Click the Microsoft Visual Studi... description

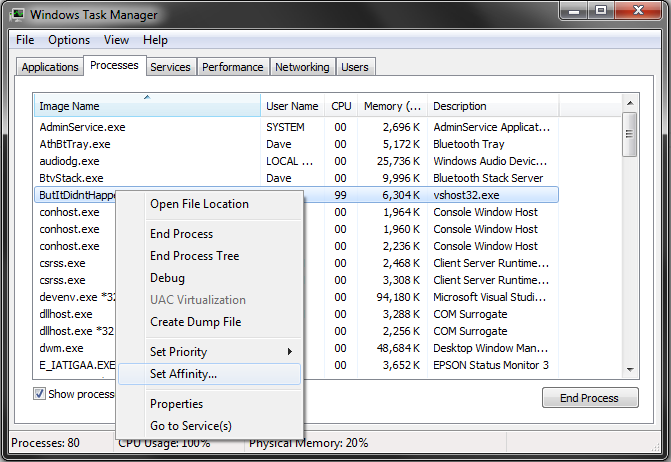pos(490,297)
